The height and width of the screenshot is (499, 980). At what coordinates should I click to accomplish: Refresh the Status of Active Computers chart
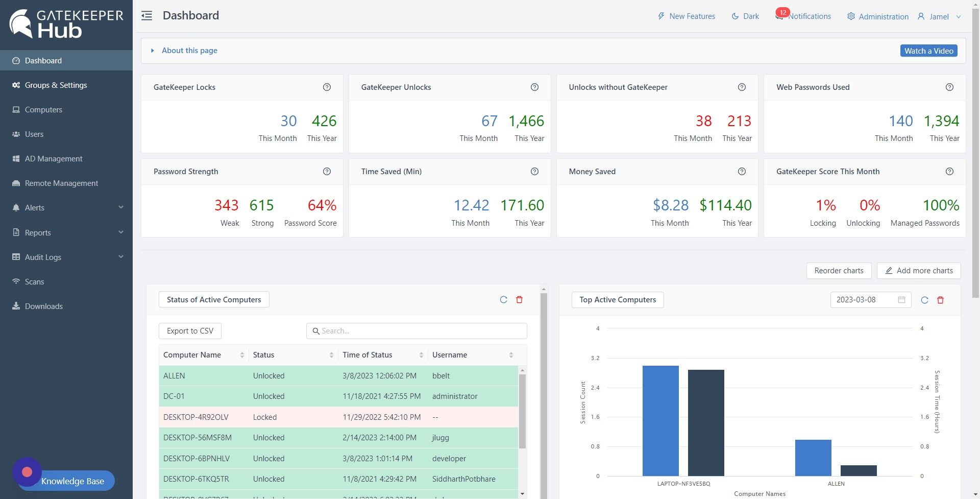click(x=503, y=300)
